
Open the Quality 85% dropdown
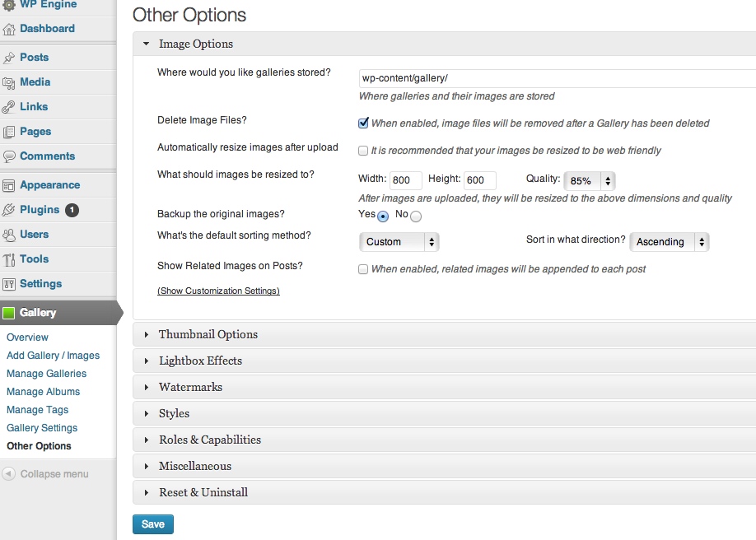pyautogui.click(x=589, y=181)
